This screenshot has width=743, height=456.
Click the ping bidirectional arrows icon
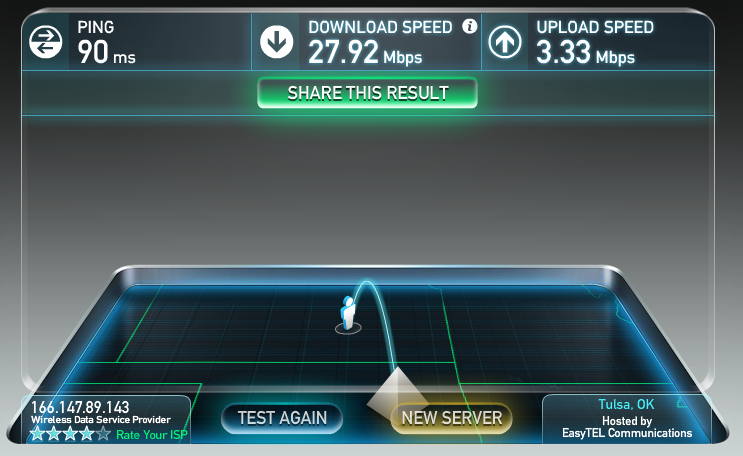click(x=45, y=42)
